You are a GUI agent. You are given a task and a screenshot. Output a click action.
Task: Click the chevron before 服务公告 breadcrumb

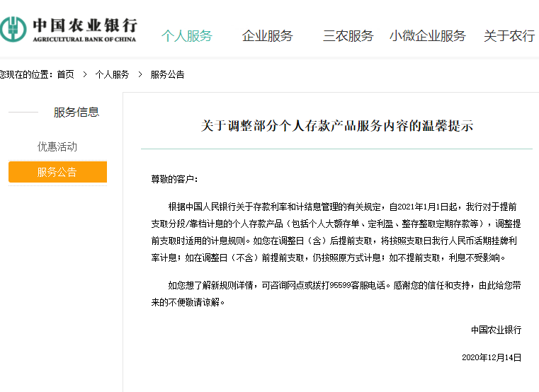(x=140, y=74)
